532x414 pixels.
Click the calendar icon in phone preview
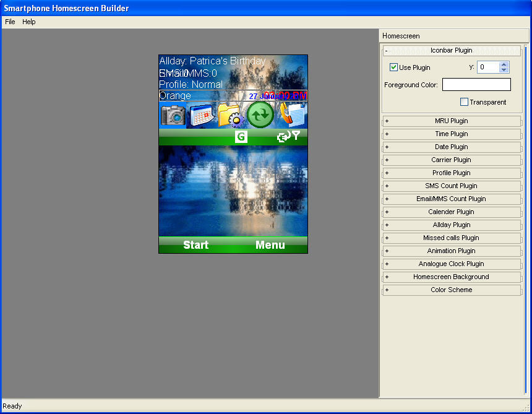(202, 115)
